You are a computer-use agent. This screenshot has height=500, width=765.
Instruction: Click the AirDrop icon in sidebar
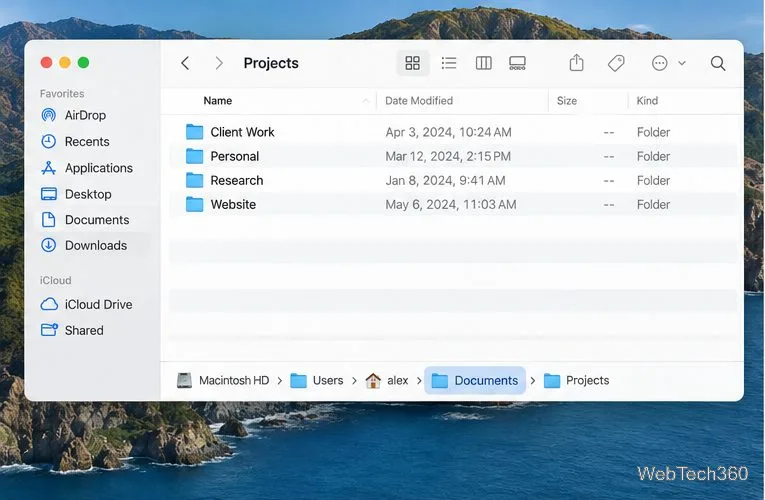point(48,115)
